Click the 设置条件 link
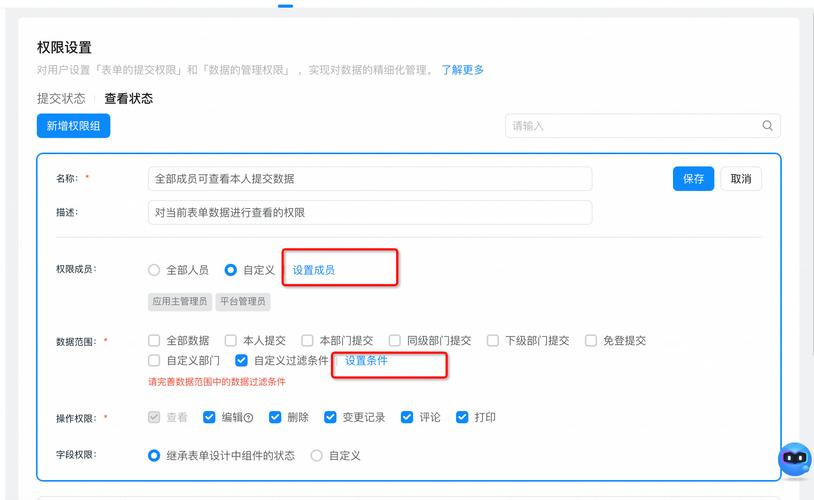Screen dimensions: 814x500 (366, 360)
